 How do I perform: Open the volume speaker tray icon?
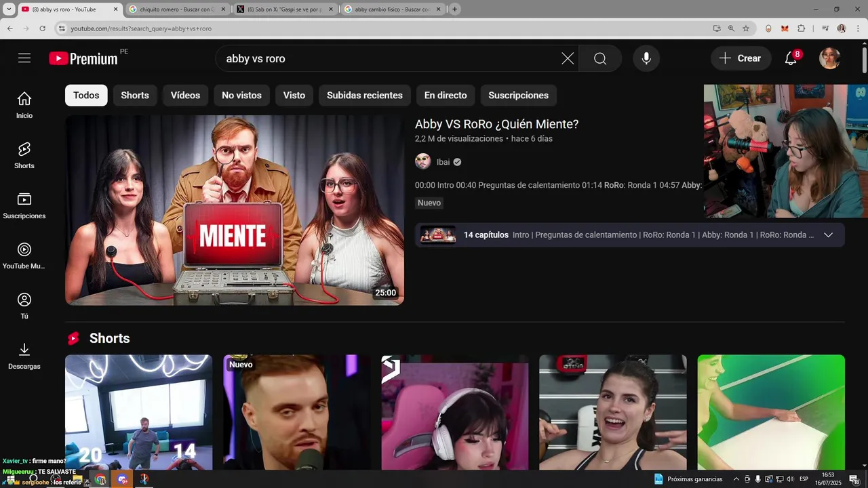(x=790, y=479)
